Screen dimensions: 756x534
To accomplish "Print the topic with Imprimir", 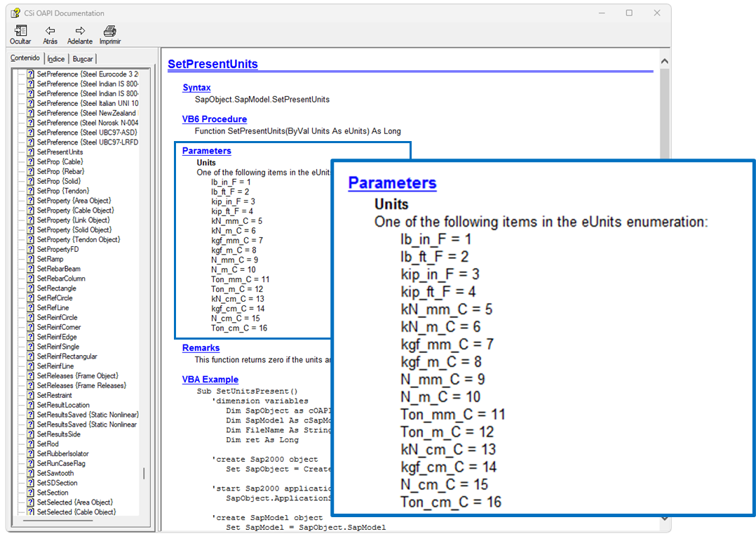I will click(x=110, y=35).
